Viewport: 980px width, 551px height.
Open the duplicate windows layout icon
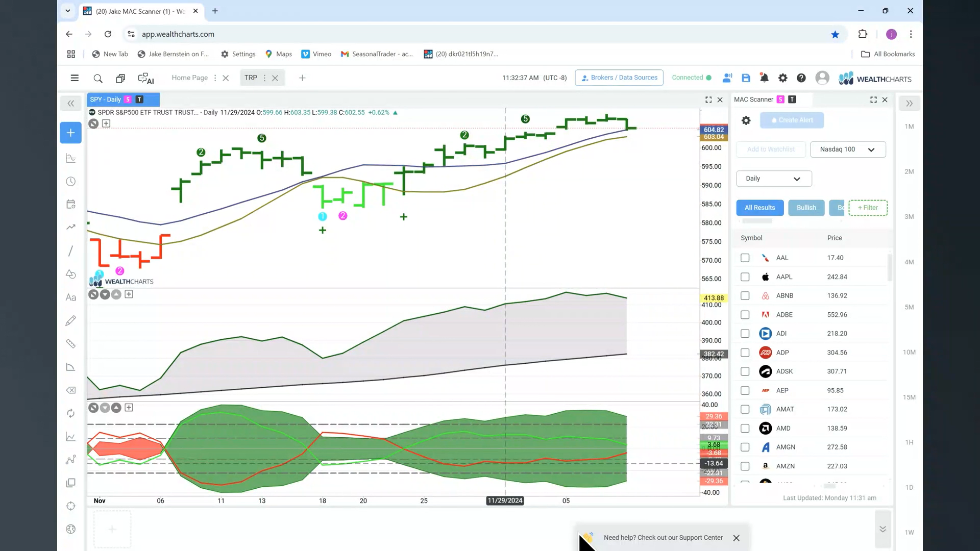(x=120, y=79)
